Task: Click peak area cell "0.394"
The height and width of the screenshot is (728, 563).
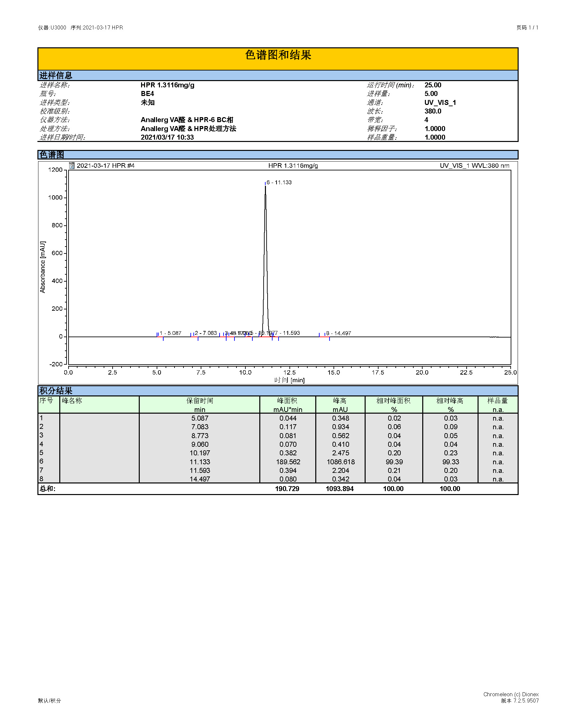Action: tap(288, 471)
